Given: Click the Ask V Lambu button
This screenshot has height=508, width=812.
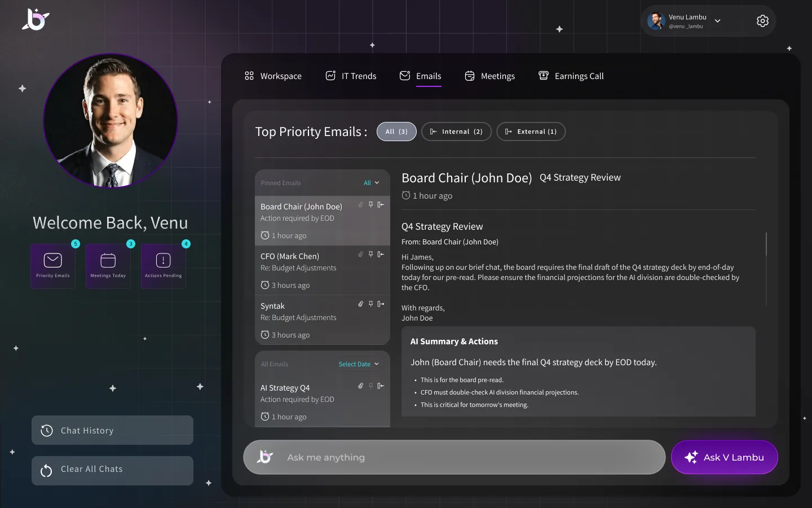Looking at the screenshot, I should (x=725, y=457).
